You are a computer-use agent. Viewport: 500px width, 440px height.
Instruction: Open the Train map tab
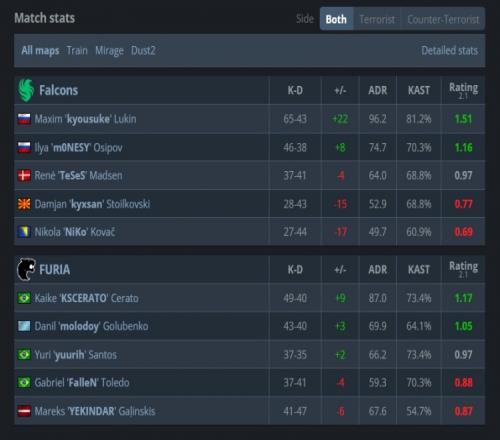[77, 51]
